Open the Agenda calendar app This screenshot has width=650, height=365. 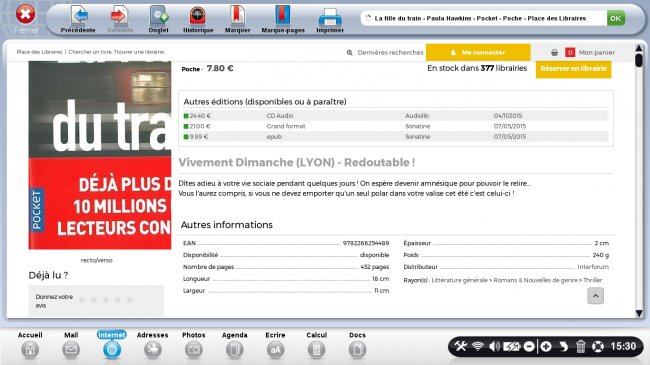(x=235, y=345)
